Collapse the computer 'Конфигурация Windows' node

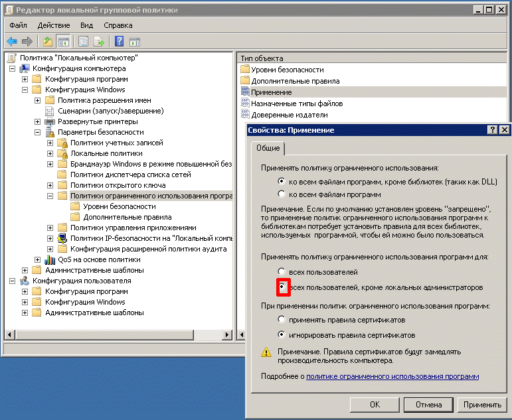pos(25,90)
